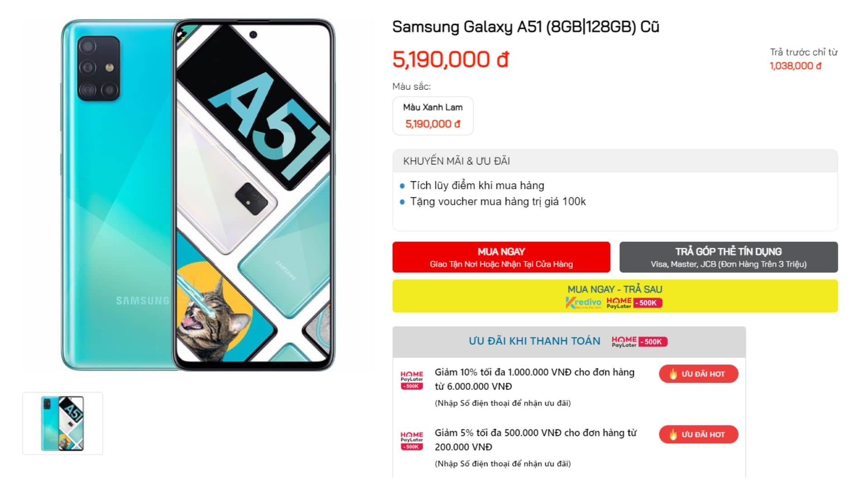Click Home PayLater icon beside 10% discount offer
This screenshot has height=488, width=868.
tap(412, 380)
